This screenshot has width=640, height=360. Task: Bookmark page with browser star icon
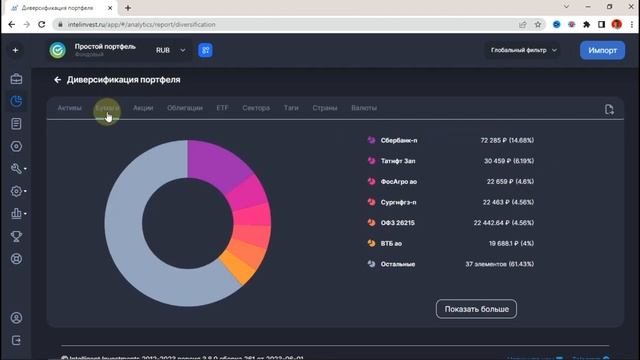(538, 24)
